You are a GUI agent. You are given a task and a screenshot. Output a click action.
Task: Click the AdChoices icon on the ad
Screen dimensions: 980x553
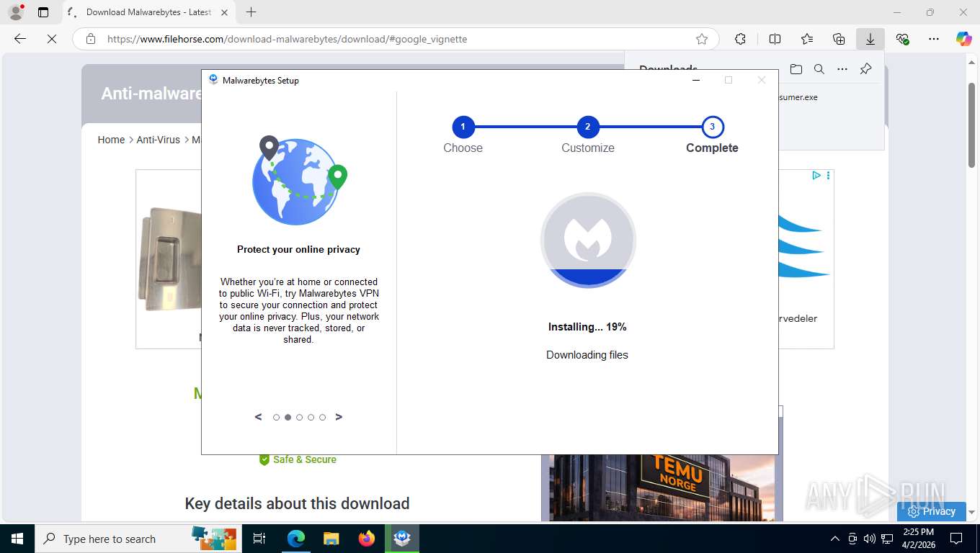pos(816,175)
